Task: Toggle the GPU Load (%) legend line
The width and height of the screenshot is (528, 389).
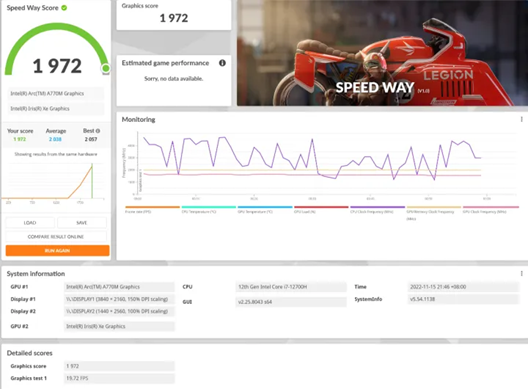Action: (x=321, y=209)
